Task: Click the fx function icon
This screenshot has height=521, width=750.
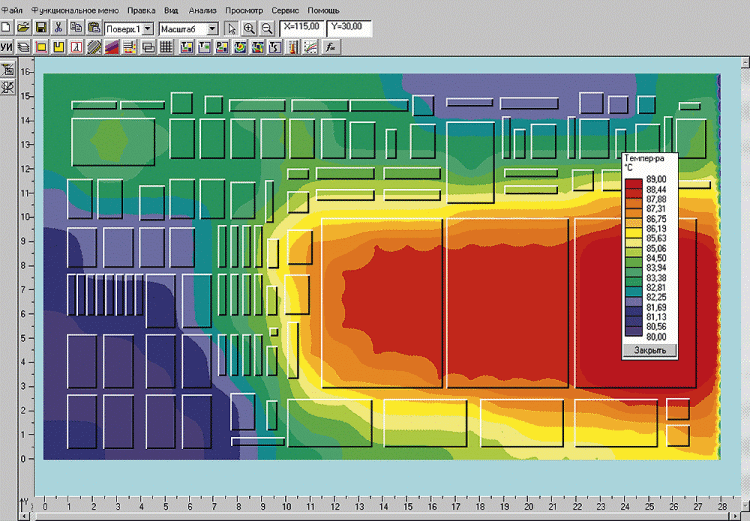Action: coord(331,47)
